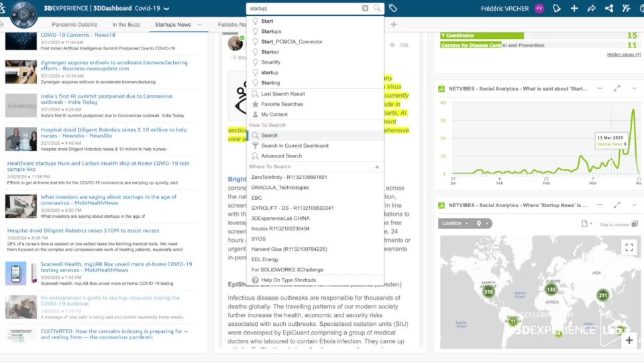644x362 pixels.
Task: Select EEL Energy scope
Action: (315, 259)
